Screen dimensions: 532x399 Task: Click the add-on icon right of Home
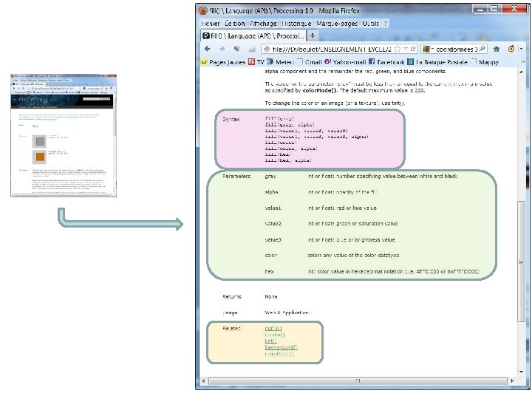(x=511, y=49)
